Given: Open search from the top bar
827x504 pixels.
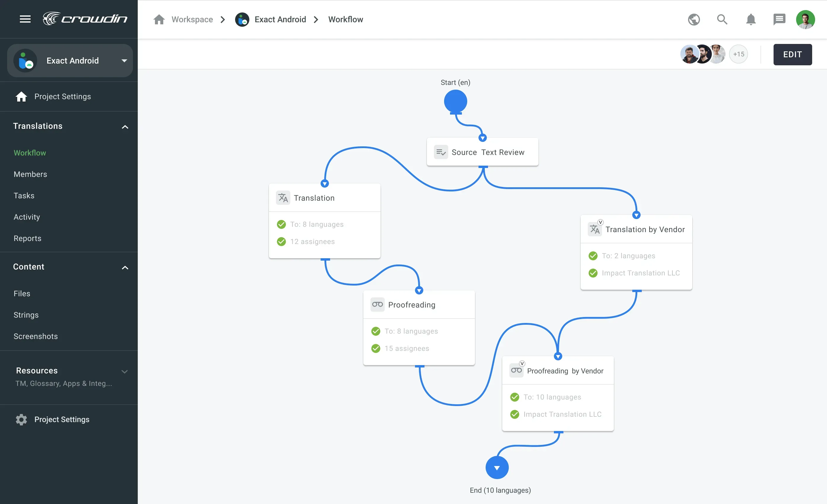Looking at the screenshot, I should tap(722, 20).
